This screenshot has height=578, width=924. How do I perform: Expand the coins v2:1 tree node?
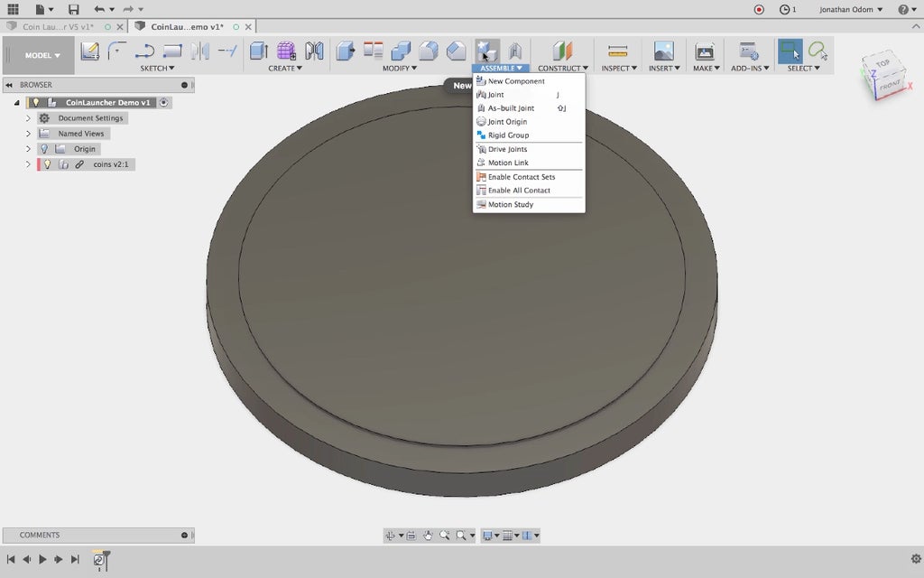(28, 164)
